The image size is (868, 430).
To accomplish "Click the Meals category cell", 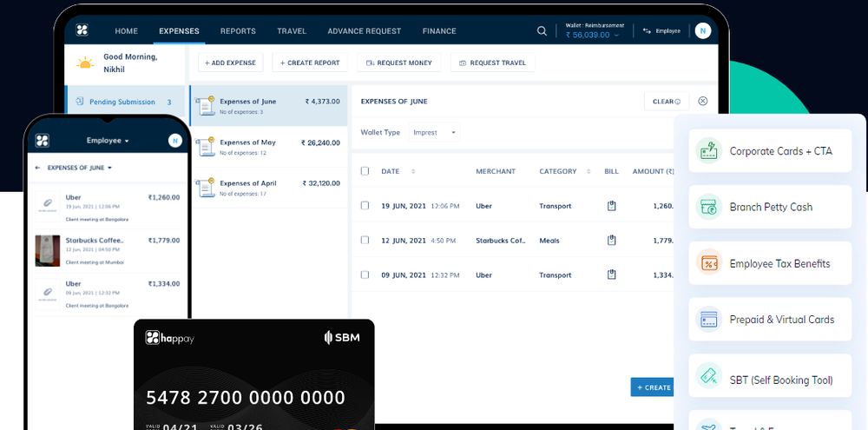I will click(x=549, y=241).
